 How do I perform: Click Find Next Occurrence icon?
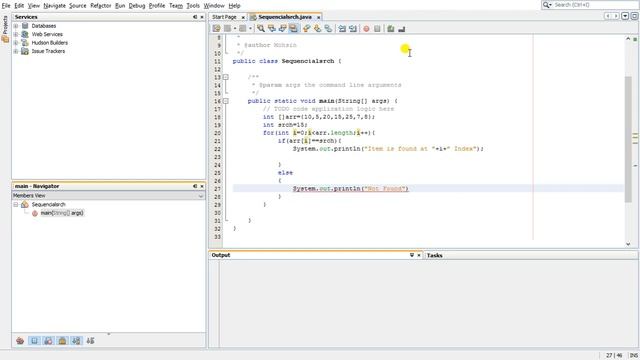(x=282, y=29)
